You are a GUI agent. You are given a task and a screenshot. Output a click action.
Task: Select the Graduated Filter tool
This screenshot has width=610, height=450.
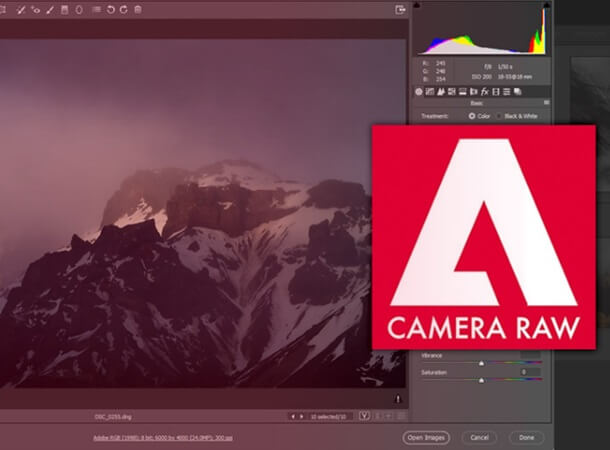(65, 10)
